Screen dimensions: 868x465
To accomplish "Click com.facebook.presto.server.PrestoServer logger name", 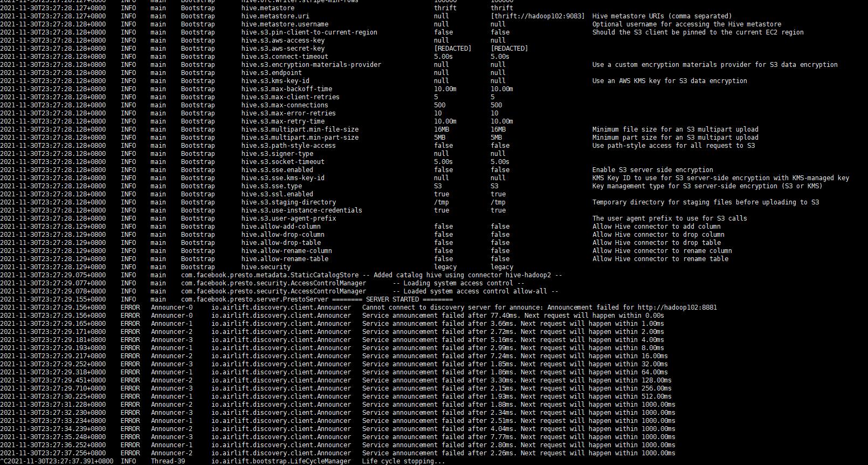I will [x=254, y=299].
